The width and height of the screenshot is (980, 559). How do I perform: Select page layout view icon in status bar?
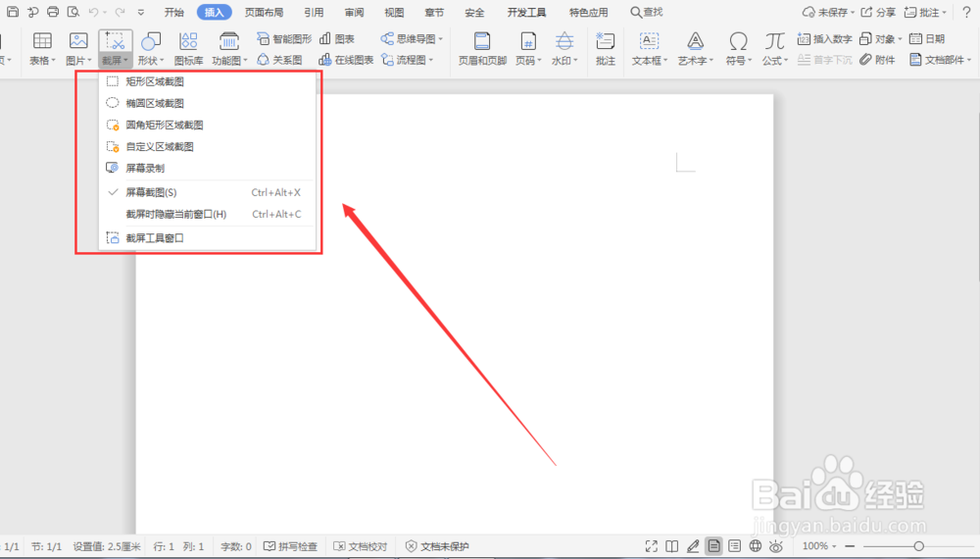tap(713, 546)
